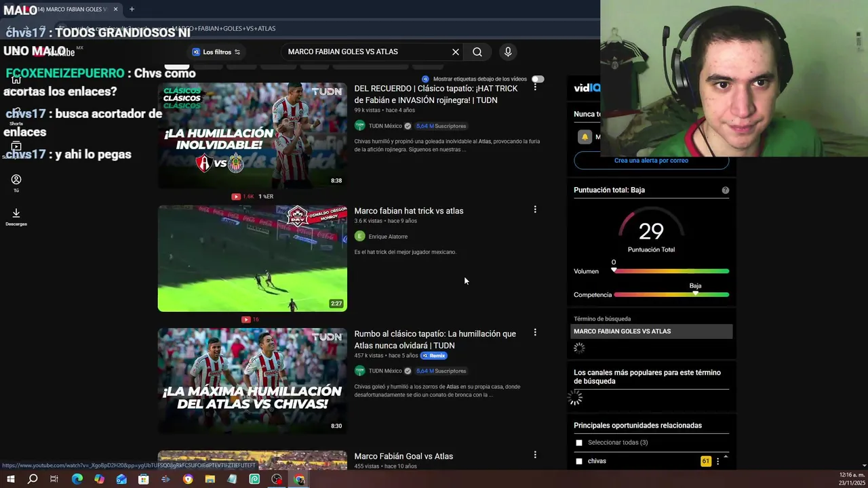This screenshot has width=868, height=488.
Task: Open LA HUMILLACIÓN INOLVIDABLE video thumbnail
Action: pos(252,136)
